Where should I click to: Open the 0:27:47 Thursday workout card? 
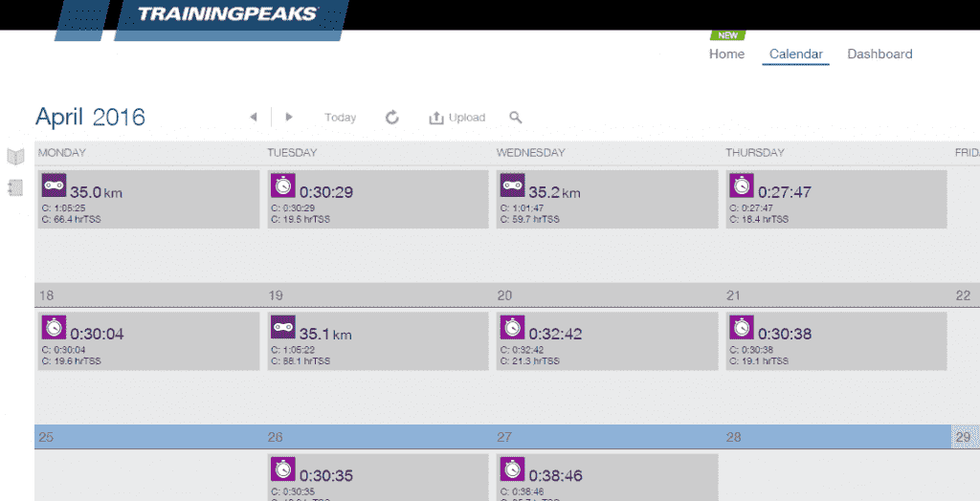pos(836,200)
